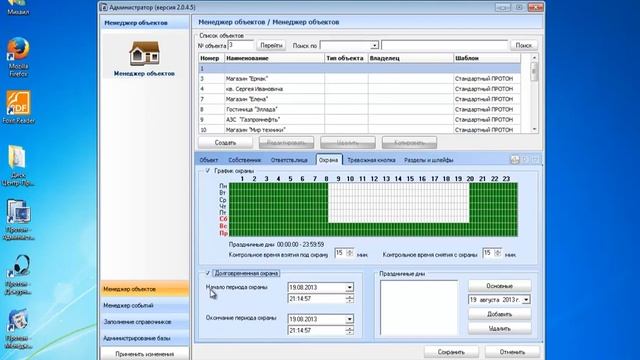Select the row АЗС "Газпромнефть"
Screen dimensions: 640x360
point(360,119)
